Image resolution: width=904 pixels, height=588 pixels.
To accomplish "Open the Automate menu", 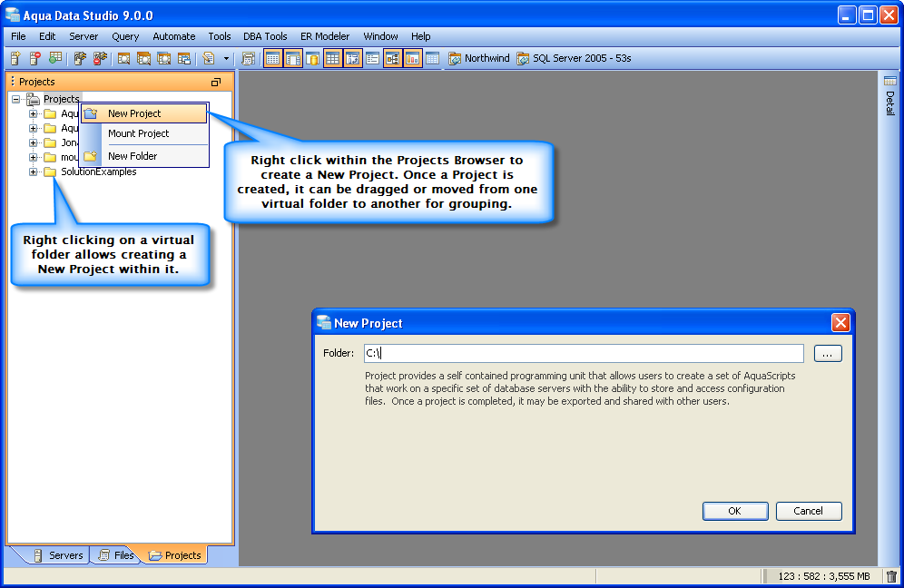I will 174,36.
